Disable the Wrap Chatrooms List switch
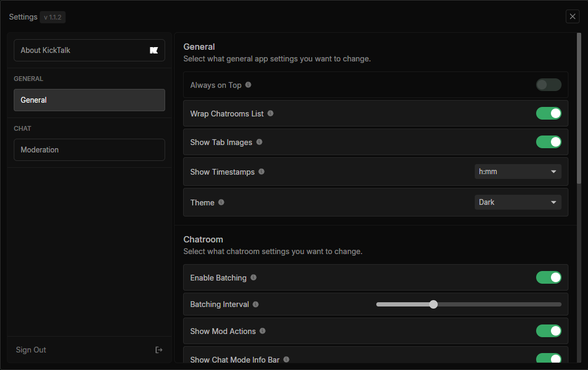 click(x=549, y=113)
